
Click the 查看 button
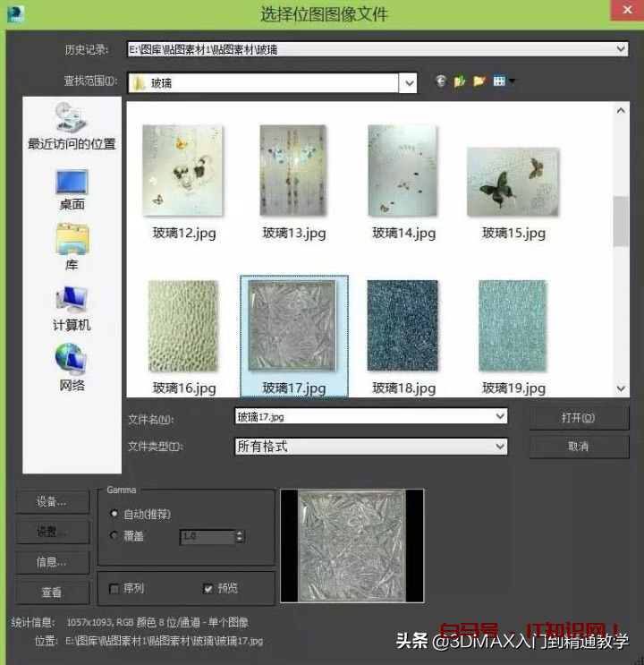tap(52, 592)
